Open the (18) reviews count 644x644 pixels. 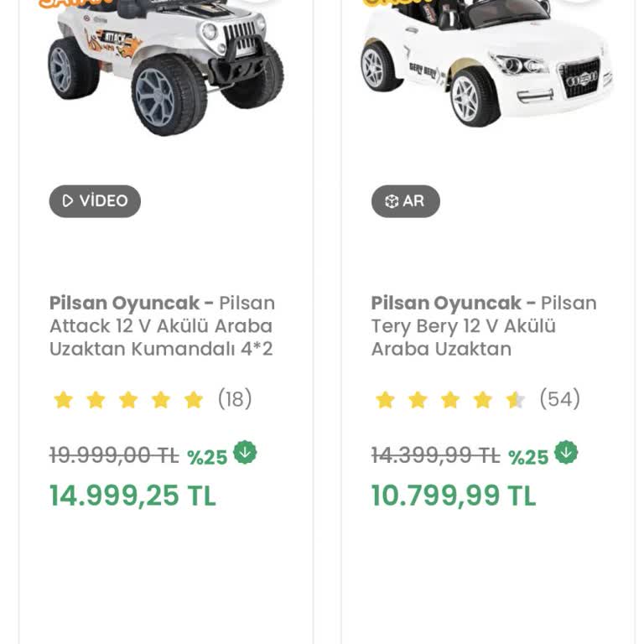tap(235, 399)
